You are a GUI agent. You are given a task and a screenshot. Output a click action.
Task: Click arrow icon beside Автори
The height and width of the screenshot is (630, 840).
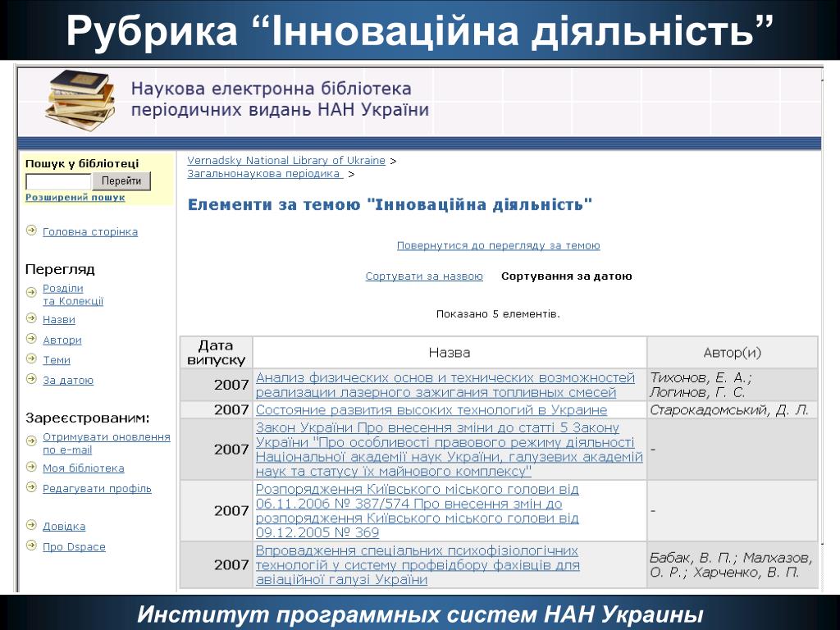32,339
